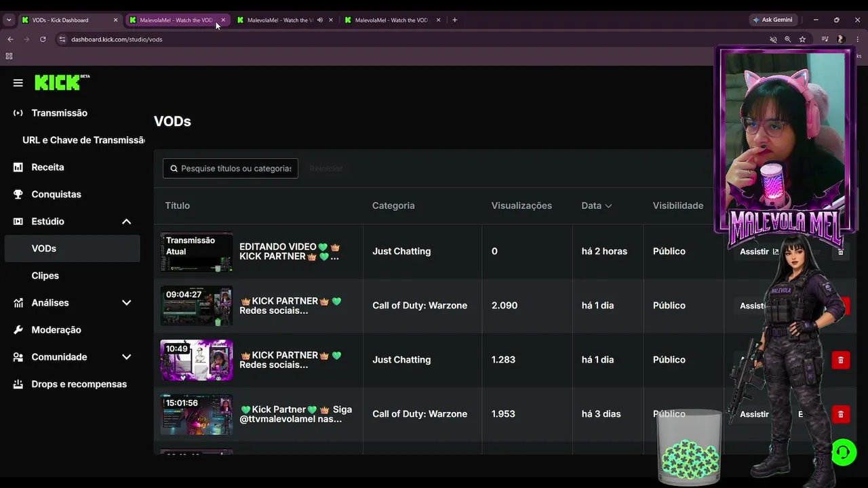Screen dimensions: 868x488
Task: Expand the Análises section chevron
Action: point(127,303)
